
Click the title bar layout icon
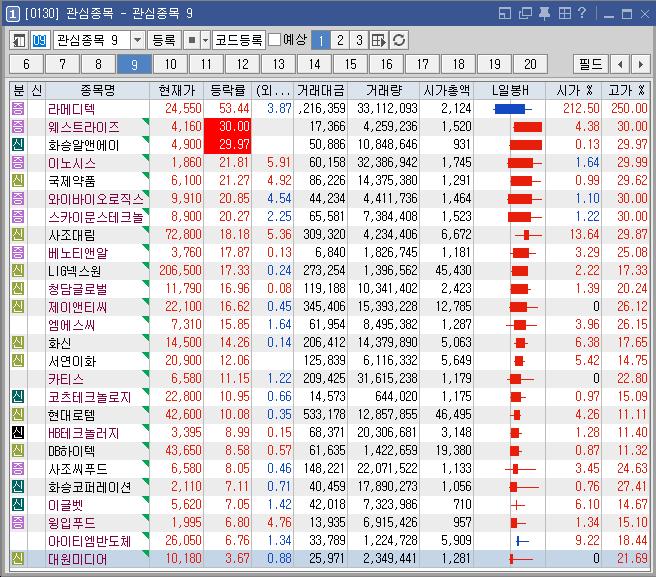coord(505,14)
